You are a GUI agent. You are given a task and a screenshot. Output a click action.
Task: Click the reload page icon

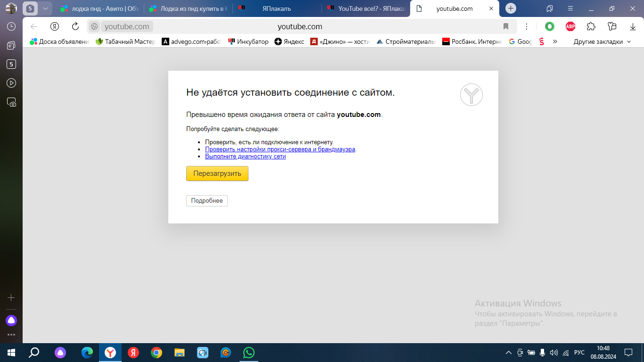pyautogui.click(x=75, y=26)
